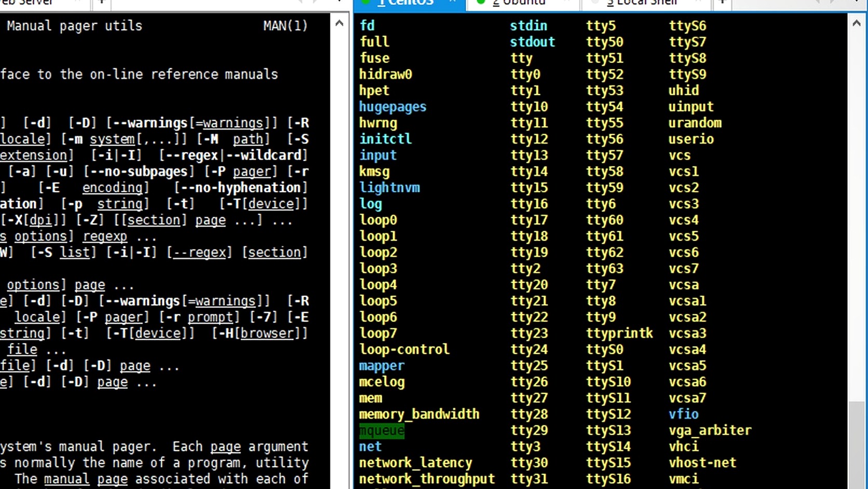Click the input directory entry
The height and width of the screenshot is (489, 868).
(378, 156)
